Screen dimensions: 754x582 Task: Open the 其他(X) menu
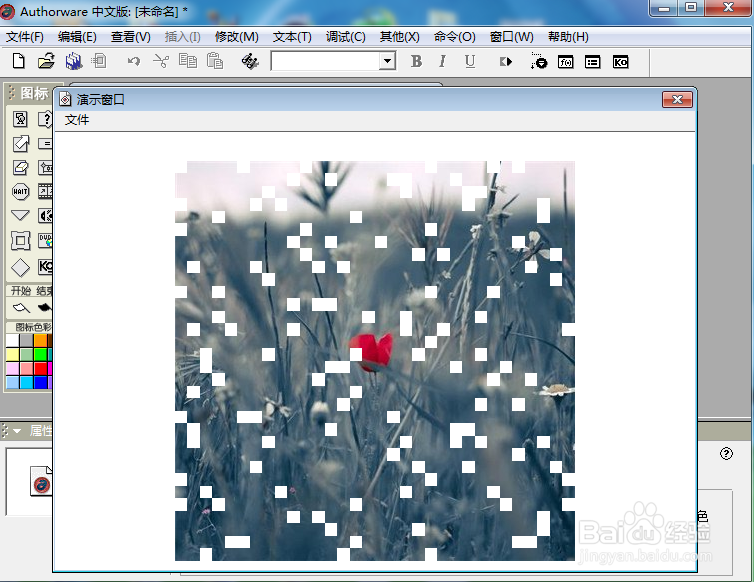399,37
